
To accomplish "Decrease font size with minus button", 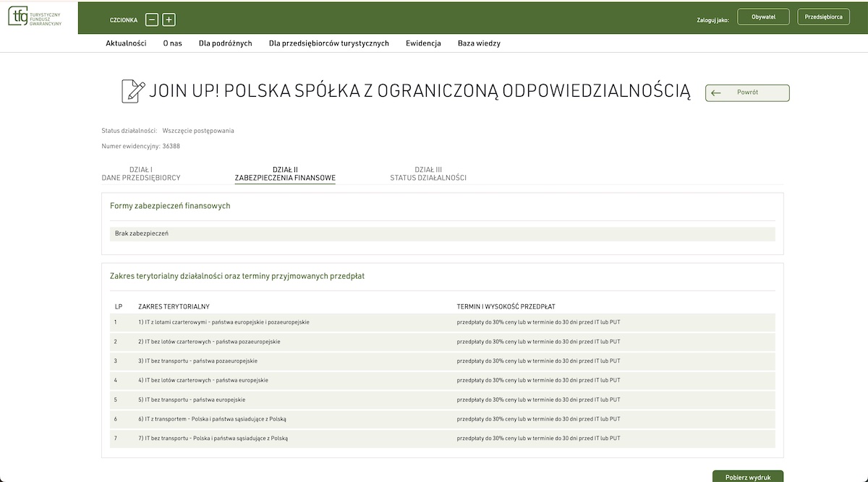I will (x=152, y=20).
